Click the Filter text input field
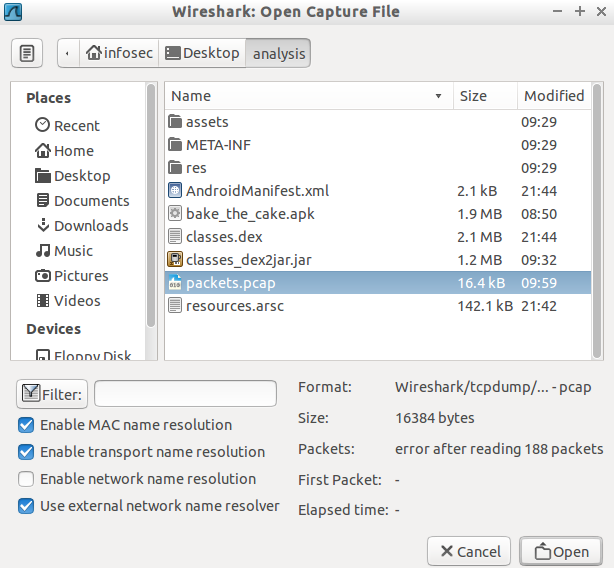614x568 pixels. 185,394
